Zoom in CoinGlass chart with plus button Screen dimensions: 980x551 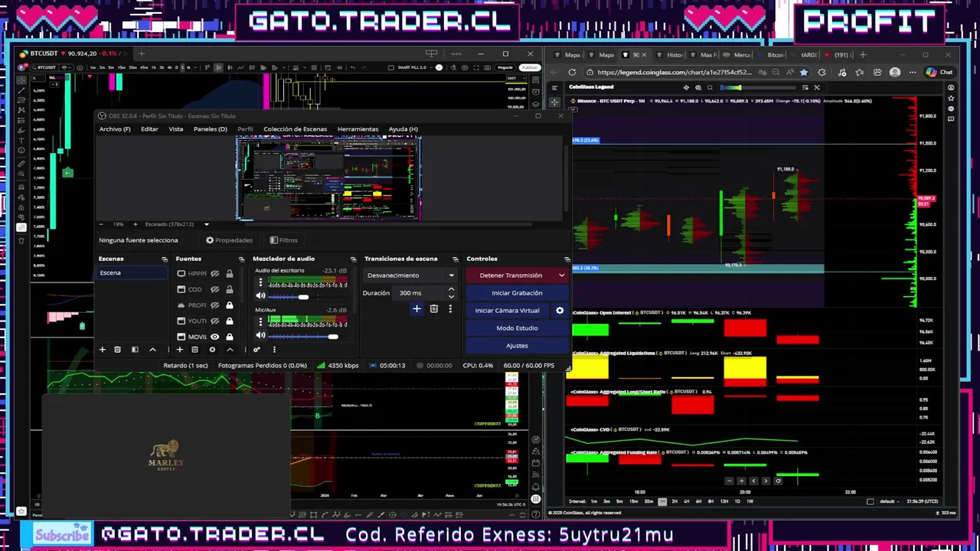741,481
